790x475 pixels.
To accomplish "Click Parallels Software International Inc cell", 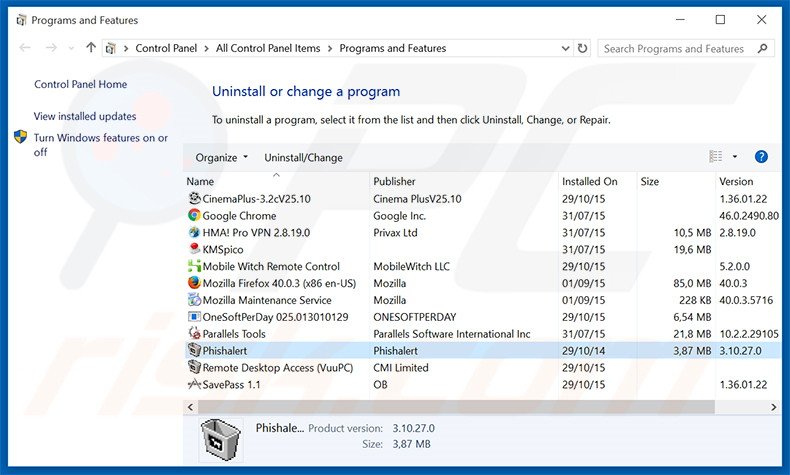I will tap(451, 334).
